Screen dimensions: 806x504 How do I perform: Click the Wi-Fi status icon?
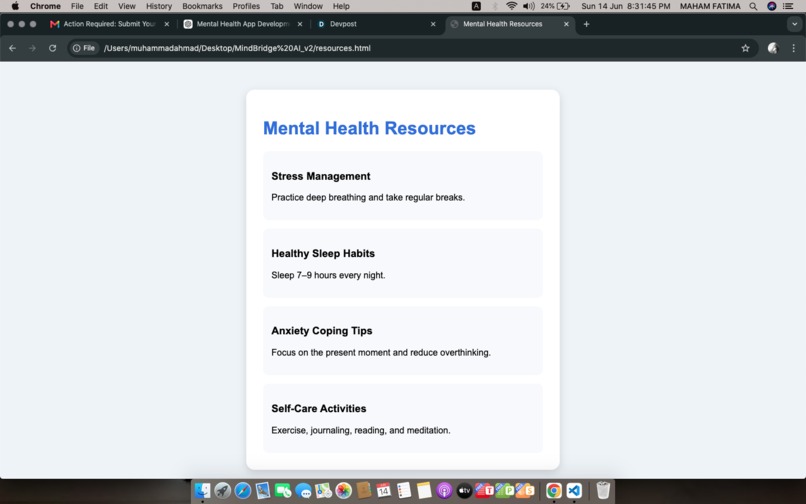(x=511, y=6)
